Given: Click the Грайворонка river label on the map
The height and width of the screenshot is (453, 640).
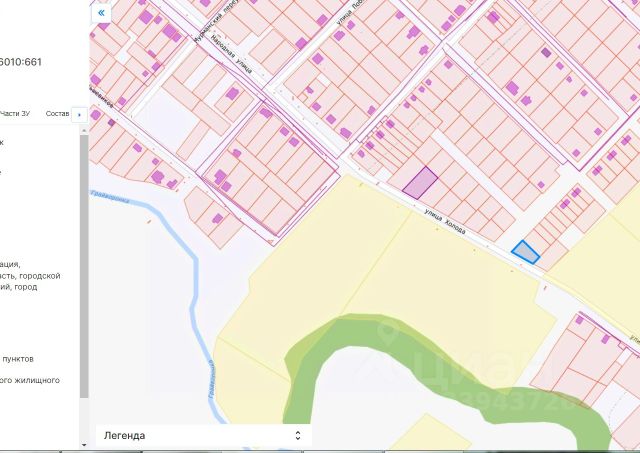Looking at the screenshot, I should coord(110,196).
